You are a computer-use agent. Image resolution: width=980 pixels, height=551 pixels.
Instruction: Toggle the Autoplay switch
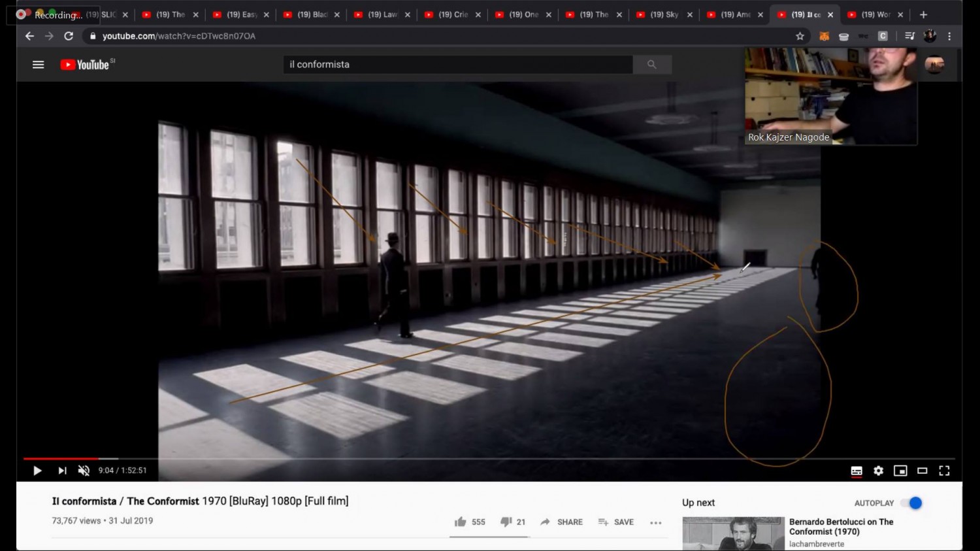coord(911,503)
